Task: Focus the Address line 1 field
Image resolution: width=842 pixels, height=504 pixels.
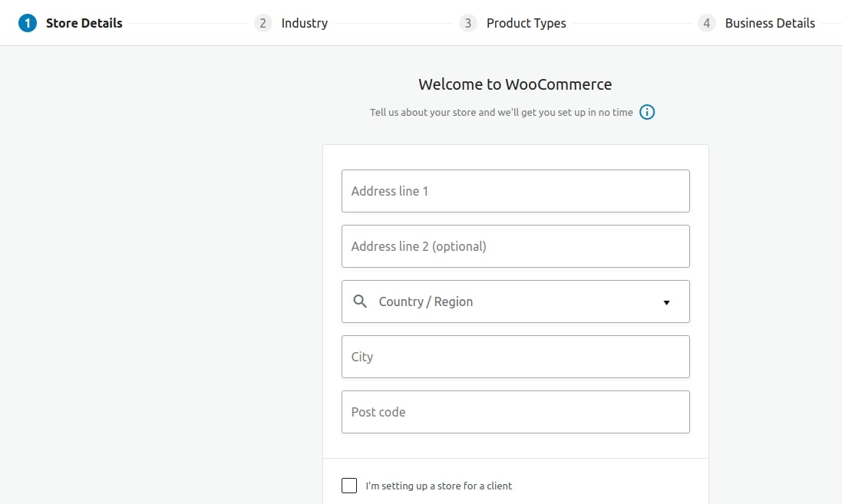Action: pos(516,191)
